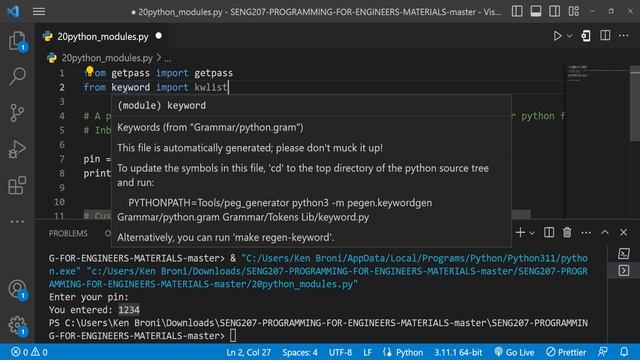Open the hamburger application menu
This screenshot has height=360, width=640.
coord(39,11)
